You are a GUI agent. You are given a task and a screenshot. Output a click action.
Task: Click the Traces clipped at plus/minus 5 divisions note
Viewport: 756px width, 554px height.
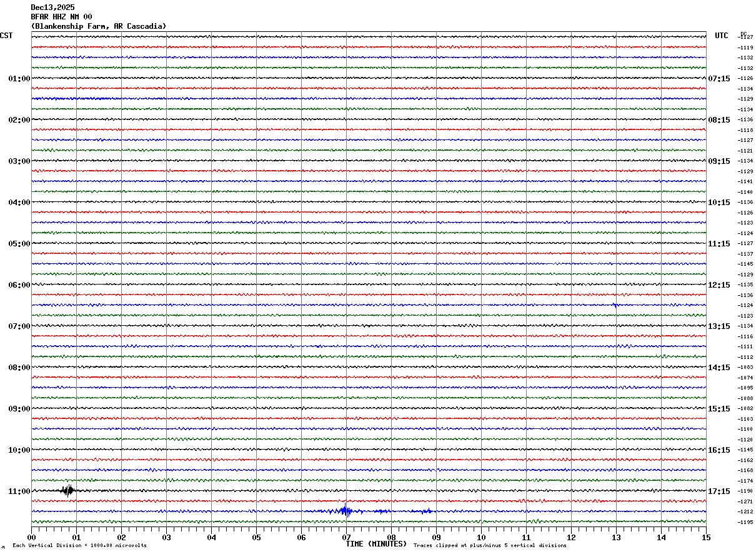490,545
